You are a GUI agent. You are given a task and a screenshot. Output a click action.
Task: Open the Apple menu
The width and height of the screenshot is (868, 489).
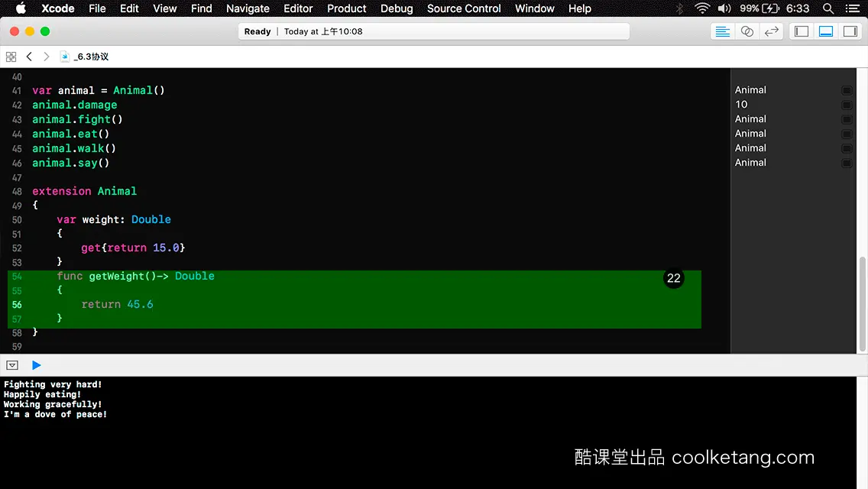[x=21, y=8]
